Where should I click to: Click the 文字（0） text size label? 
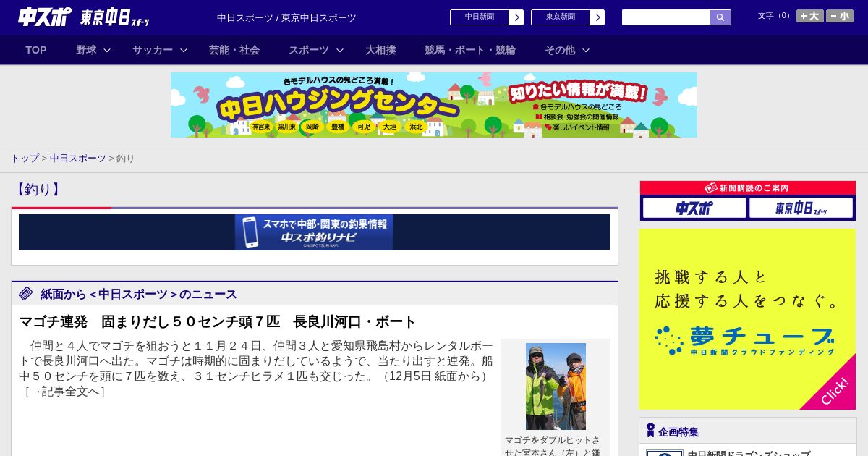click(x=775, y=16)
